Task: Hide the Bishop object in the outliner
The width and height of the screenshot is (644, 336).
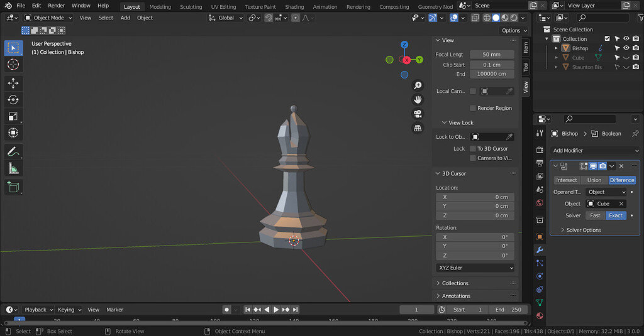Action: (x=626, y=48)
